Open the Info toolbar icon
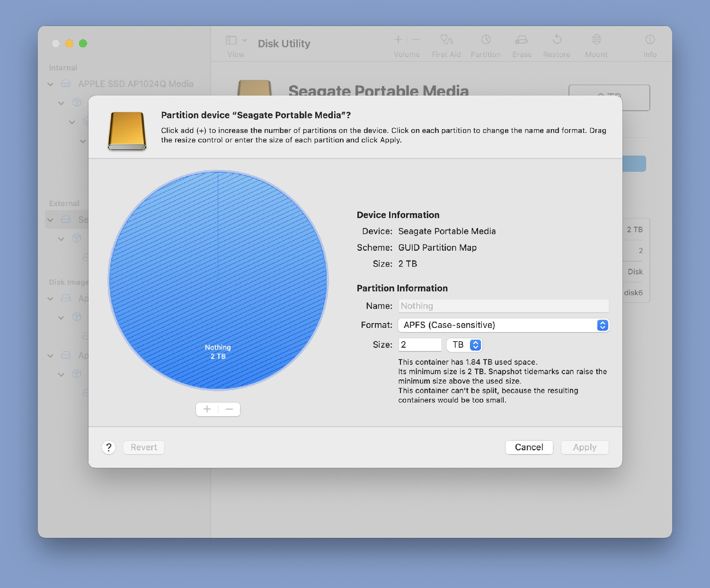The width and height of the screenshot is (710, 588). pos(650,39)
